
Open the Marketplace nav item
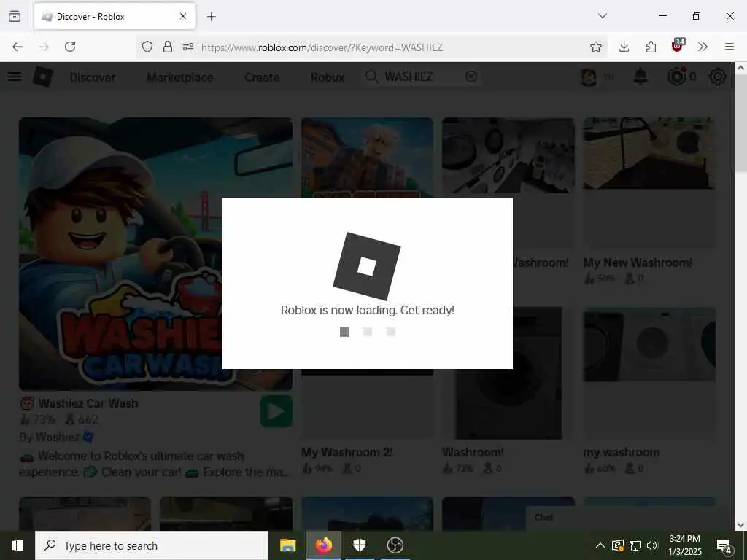coord(180,77)
